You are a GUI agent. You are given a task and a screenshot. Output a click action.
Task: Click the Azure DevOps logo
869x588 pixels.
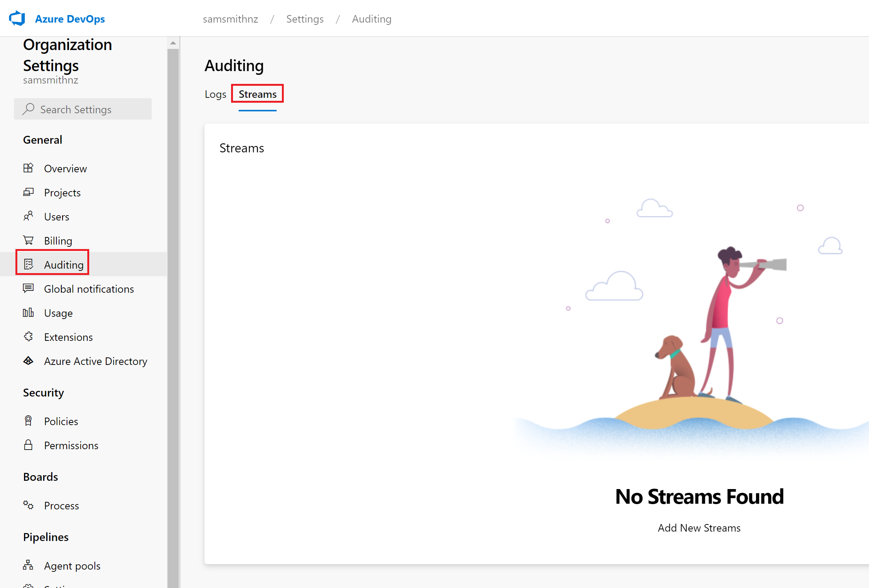(x=17, y=18)
